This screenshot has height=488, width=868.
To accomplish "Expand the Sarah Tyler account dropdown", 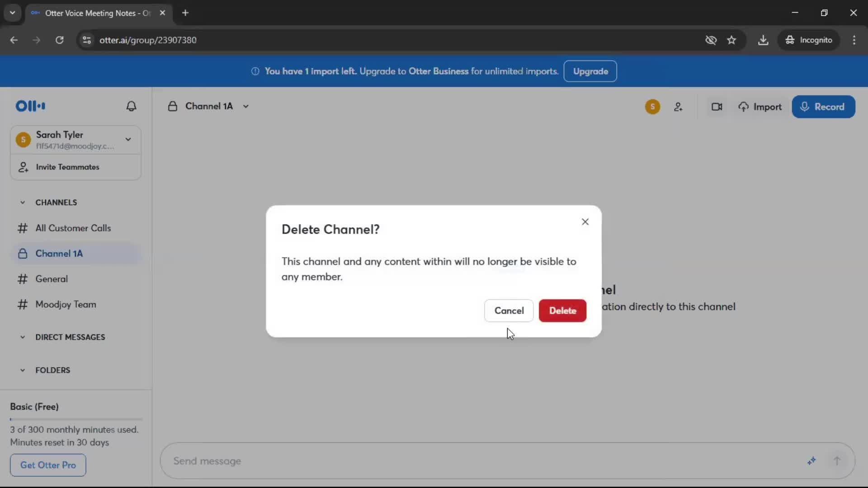I will tap(128, 139).
